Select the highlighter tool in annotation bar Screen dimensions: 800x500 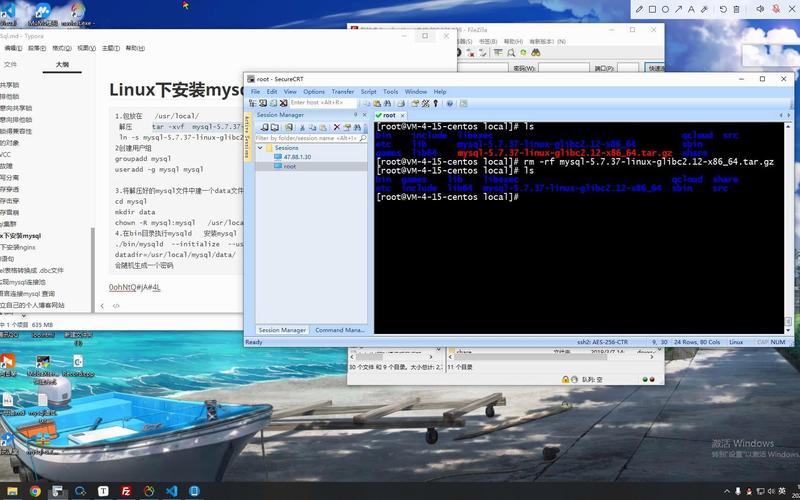(704, 9)
